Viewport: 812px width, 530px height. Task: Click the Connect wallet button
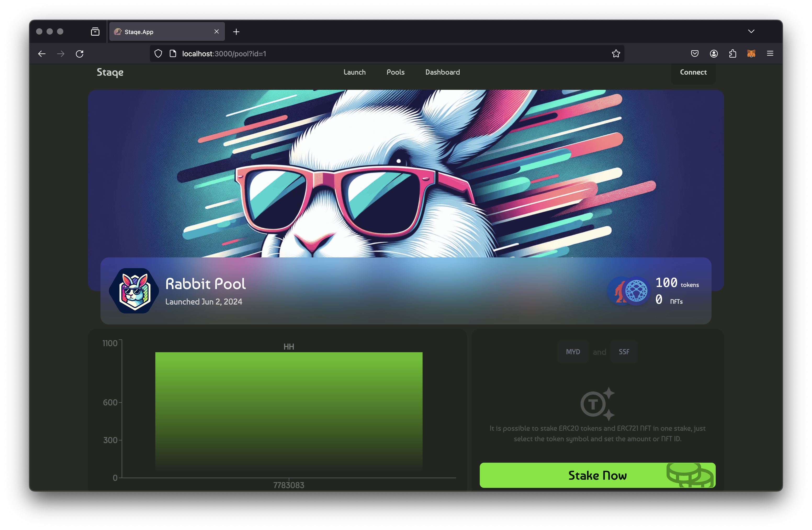click(x=693, y=72)
